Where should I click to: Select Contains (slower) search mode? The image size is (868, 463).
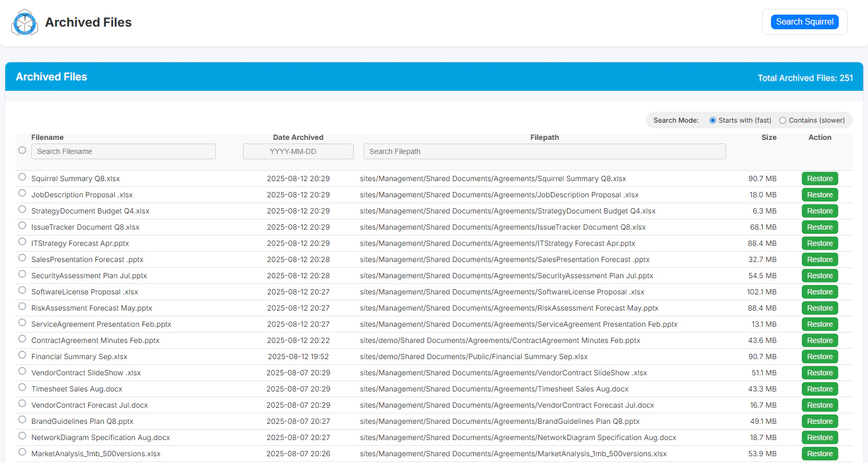point(782,121)
